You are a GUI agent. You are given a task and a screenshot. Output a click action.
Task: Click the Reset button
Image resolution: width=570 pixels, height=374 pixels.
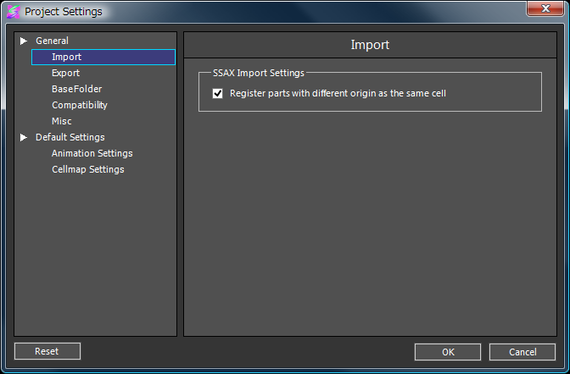click(x=47, y=351)
